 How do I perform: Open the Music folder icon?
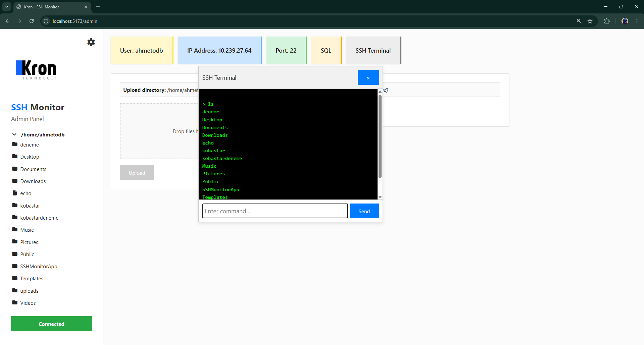tap(15, 230)
